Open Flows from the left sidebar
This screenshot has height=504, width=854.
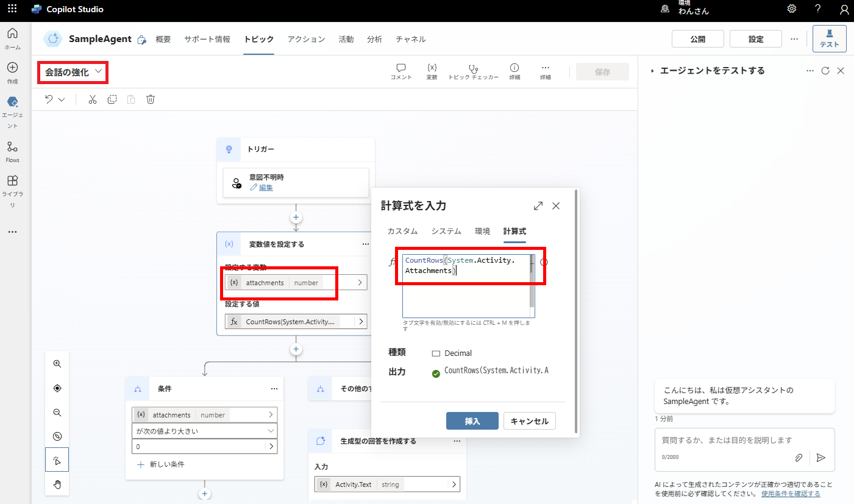click(x=12, y=151)
